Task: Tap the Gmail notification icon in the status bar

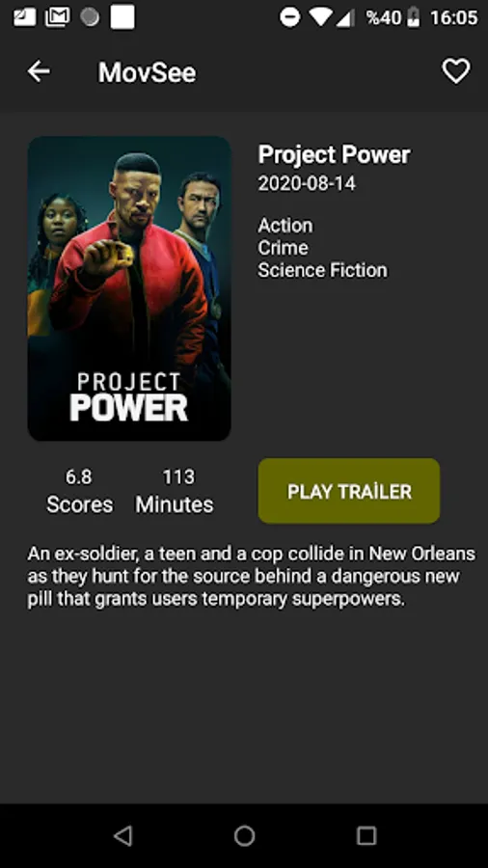Action: point(58,17)
